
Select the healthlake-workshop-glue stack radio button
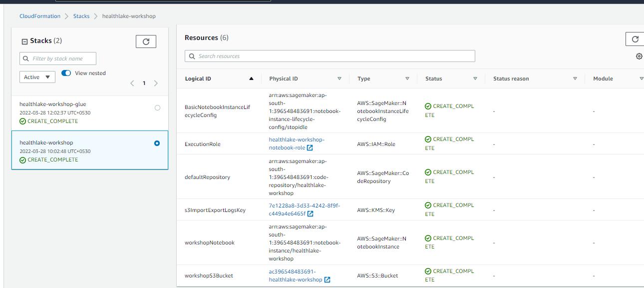(157, 107)
